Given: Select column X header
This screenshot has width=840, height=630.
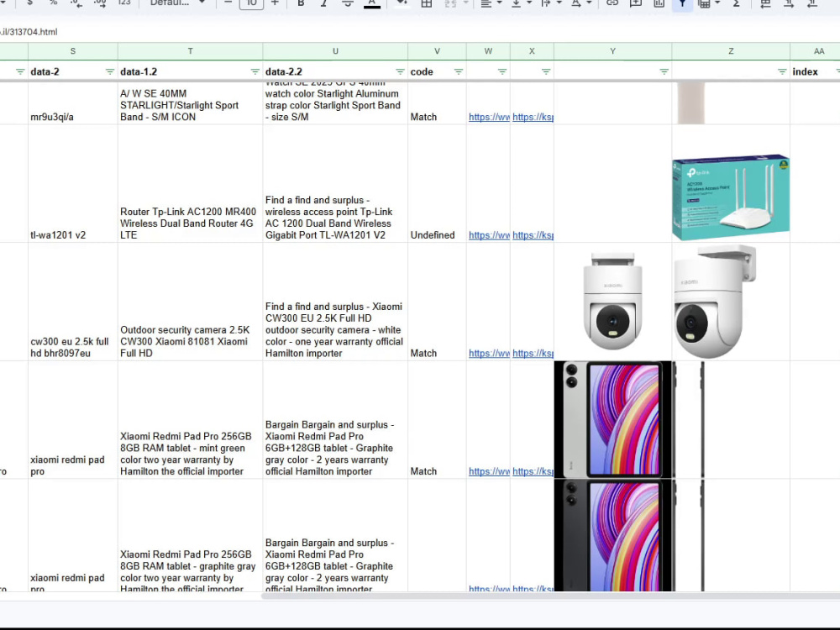Looking at the screenshot, I should (x=532, y=51).
